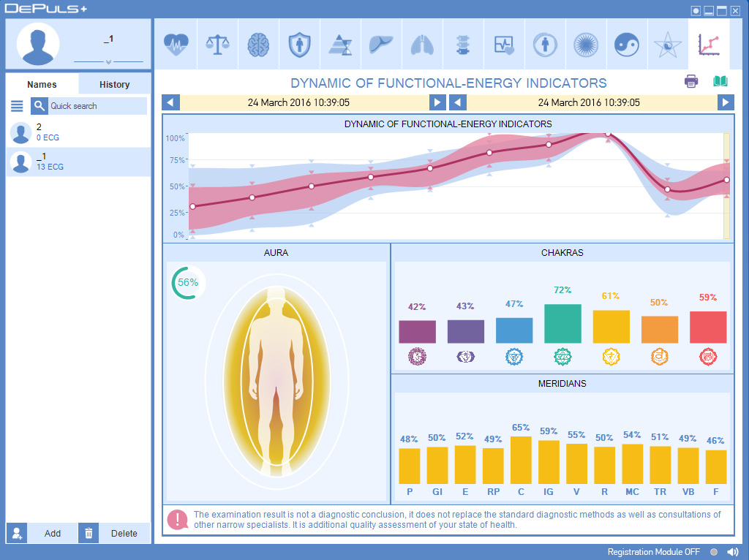Toggle the sound speaker icon
The width and height of the screenshot is (749, 560).
(733, 552)
